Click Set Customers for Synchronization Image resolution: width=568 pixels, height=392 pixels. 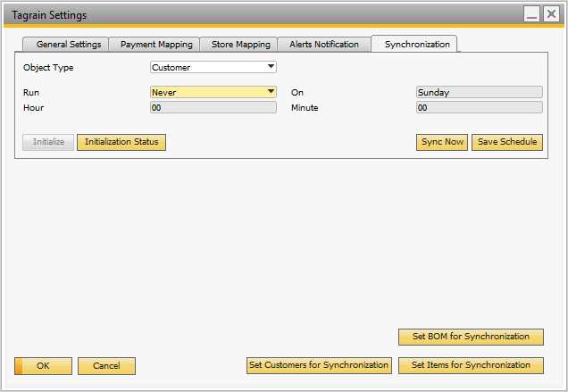point(319,365)
